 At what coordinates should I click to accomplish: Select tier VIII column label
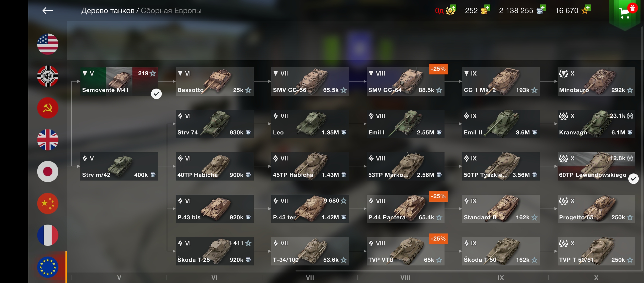(x=405, y=278)
